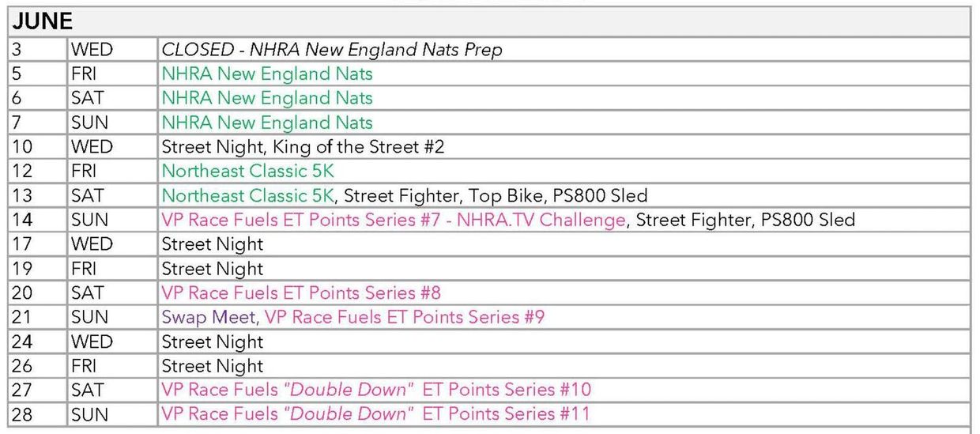Click the date cell for June 14
The image size is (980, 434).
pos(23,220)
